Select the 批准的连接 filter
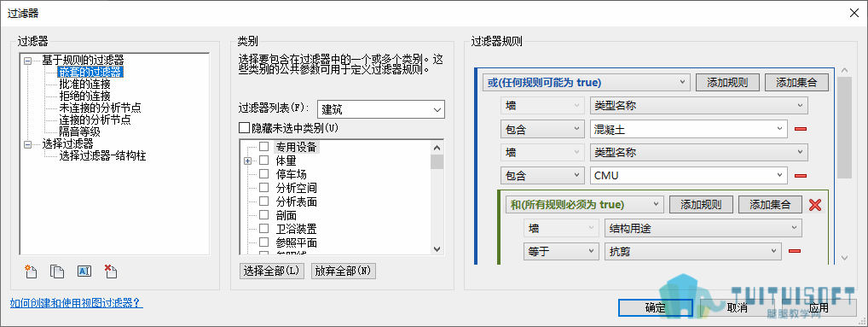868x327 pixels. (x=84, y=85)
